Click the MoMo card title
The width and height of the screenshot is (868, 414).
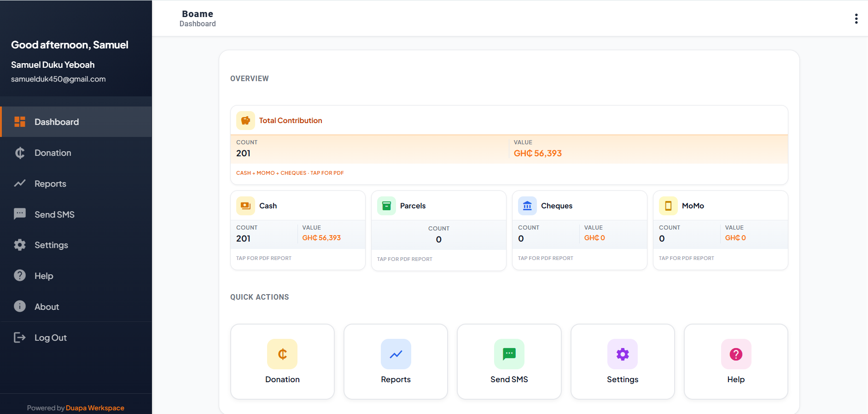point(693,206)
